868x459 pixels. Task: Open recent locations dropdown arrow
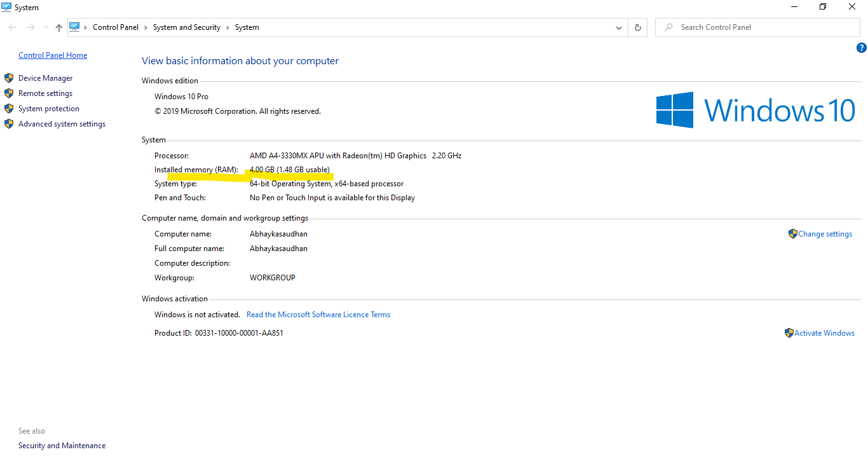(45, 27)
